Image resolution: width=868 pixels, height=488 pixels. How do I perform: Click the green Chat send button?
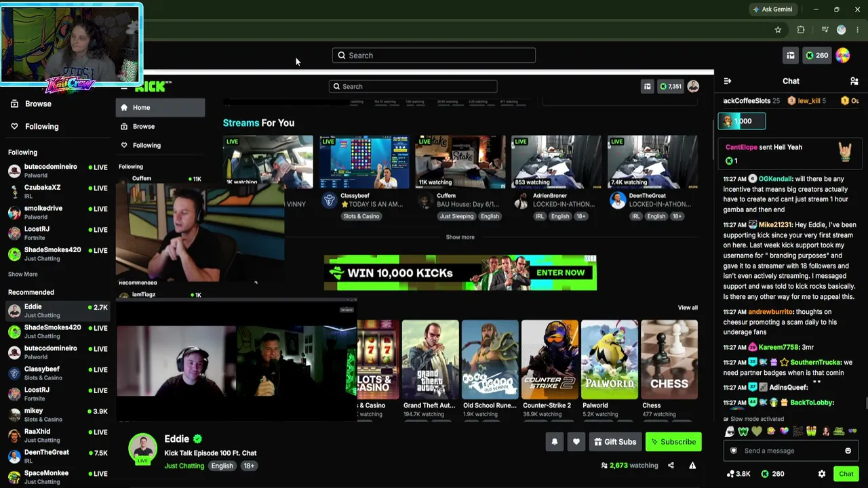click(846, 474)
